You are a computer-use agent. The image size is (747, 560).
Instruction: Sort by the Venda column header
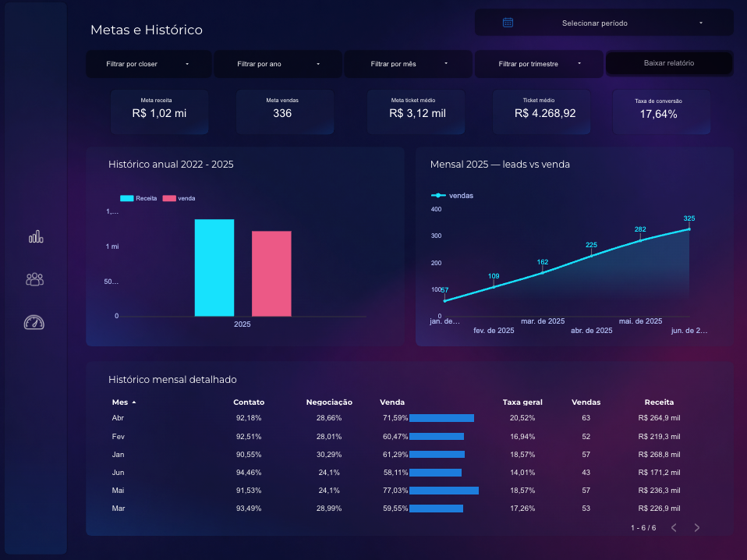(x=392, y=402)
